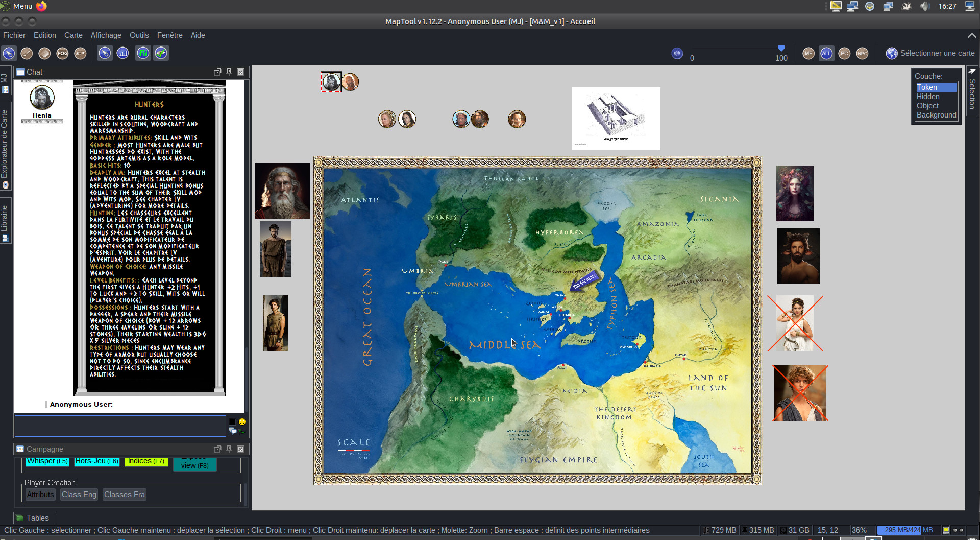Open the emoji smiley picker in chat
This screenshot has height=540, width=980.
[242, 422]
